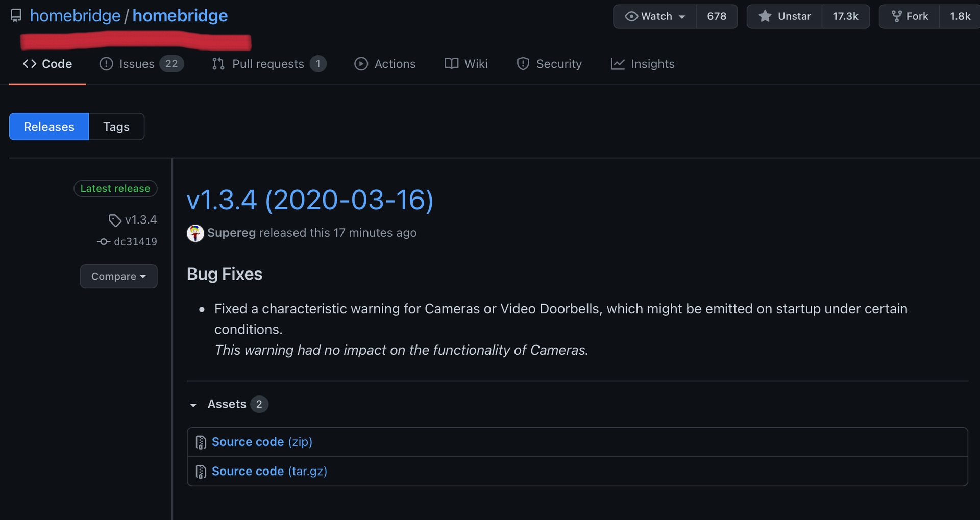980x520 pixels.
Task: Collapse the Assets section triangle
Action: (193, 405)
